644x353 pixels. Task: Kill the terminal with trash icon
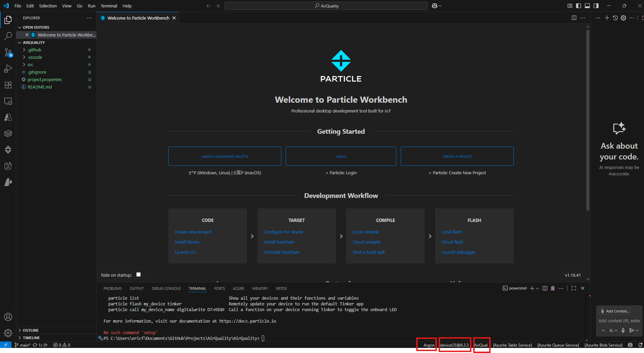pyautogui.click(x=553, y=288)
